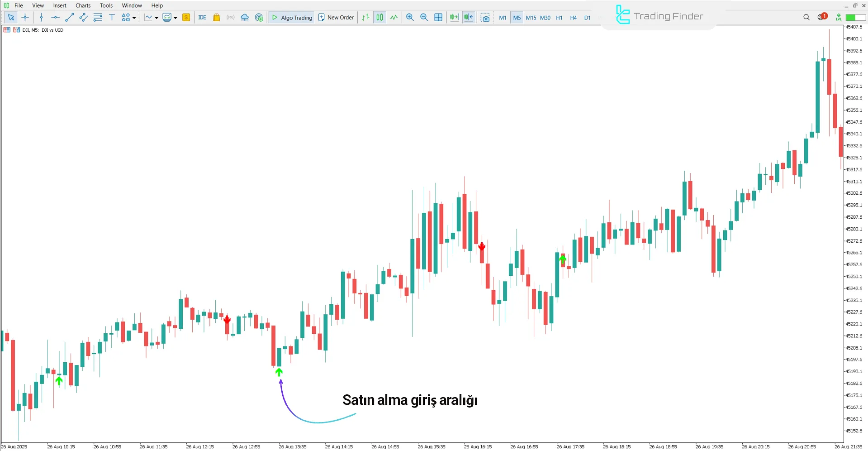Select the Crosshair tool
This screenshot has width=868, height=451.
pyautogui.click(x=25, y=17)
